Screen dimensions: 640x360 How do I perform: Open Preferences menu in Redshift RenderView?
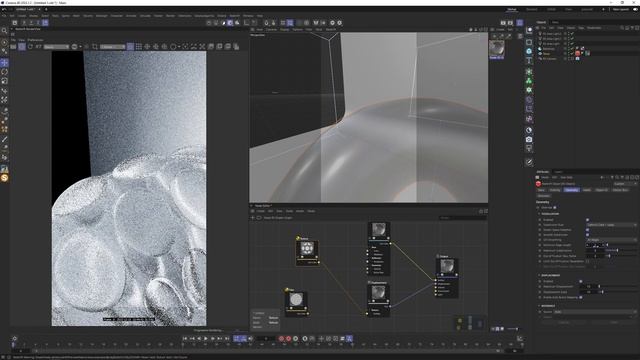click(x=36, y=40)
